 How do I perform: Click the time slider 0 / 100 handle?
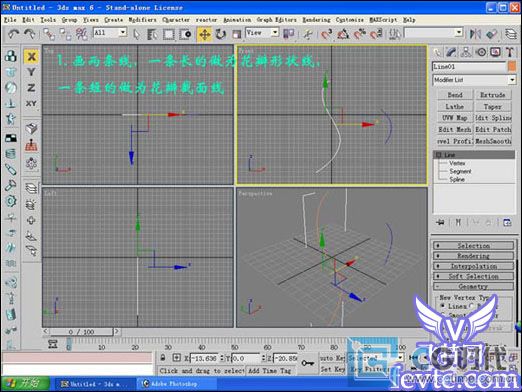(x=81, y=332)
